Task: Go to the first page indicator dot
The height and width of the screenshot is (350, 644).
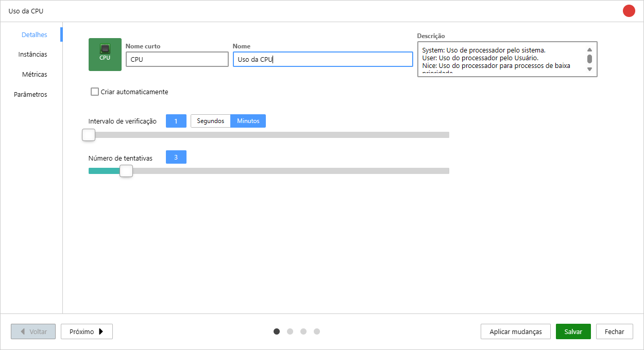Action: (x=277, y=331)
